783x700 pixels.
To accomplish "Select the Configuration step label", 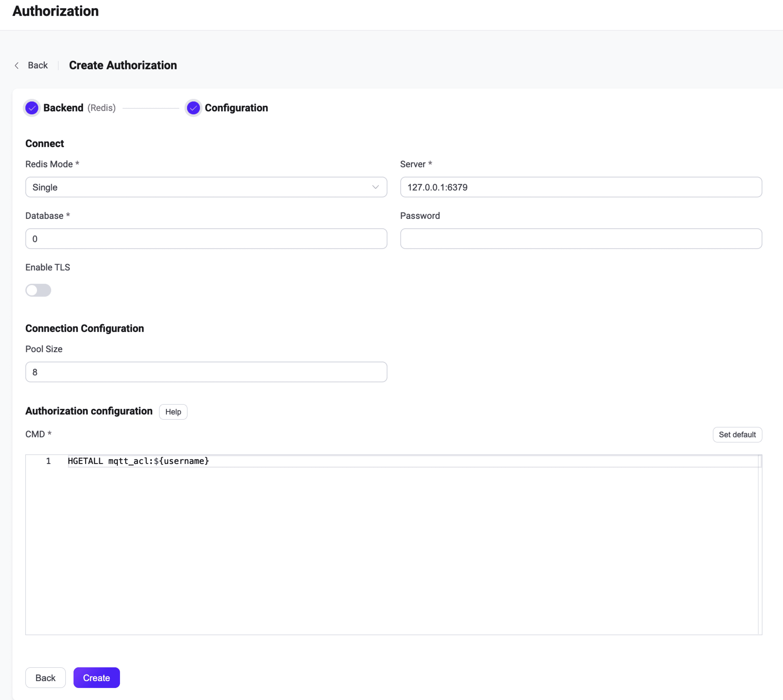I will tap(236, 108).
